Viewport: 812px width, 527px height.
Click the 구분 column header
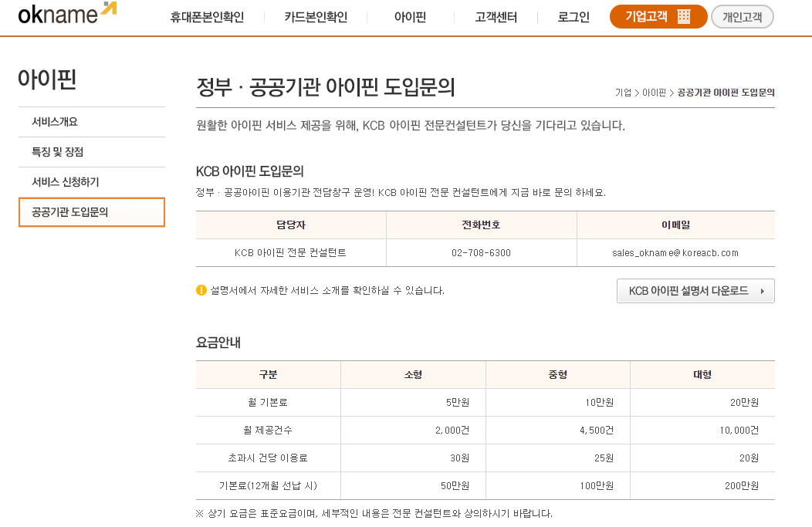click(x=269, y=374)
